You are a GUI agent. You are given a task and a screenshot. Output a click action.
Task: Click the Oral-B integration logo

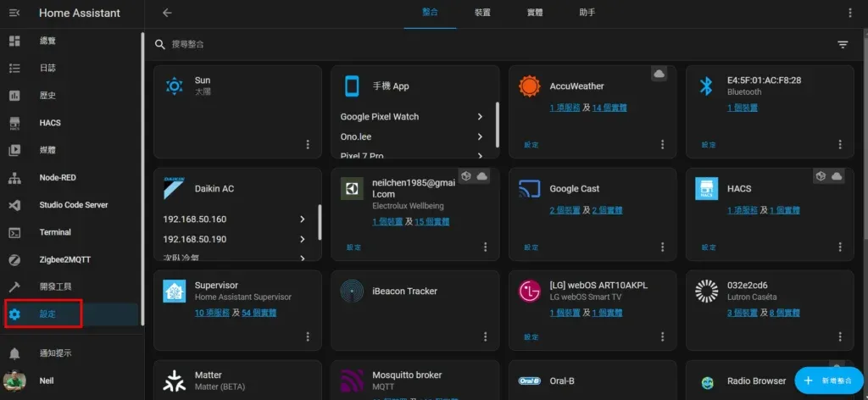coord(530,381)
